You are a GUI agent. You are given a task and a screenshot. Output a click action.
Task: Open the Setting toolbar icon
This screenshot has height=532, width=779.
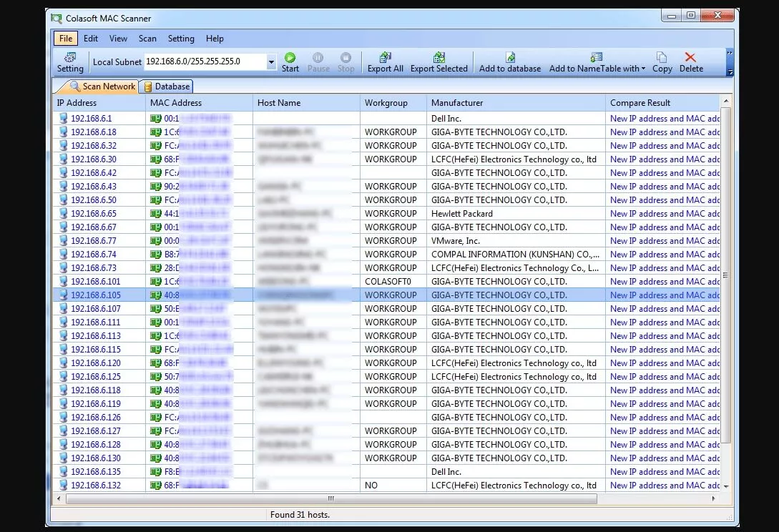(70, 63)
